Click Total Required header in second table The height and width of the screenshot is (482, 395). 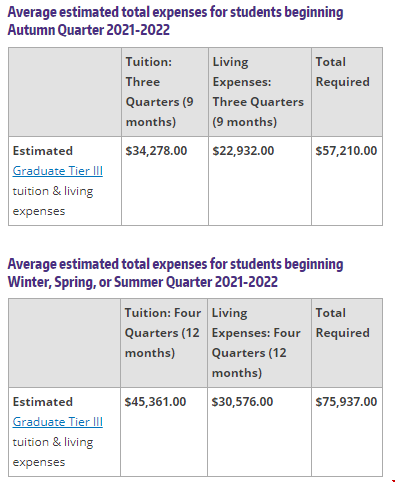tap(347, 343)
